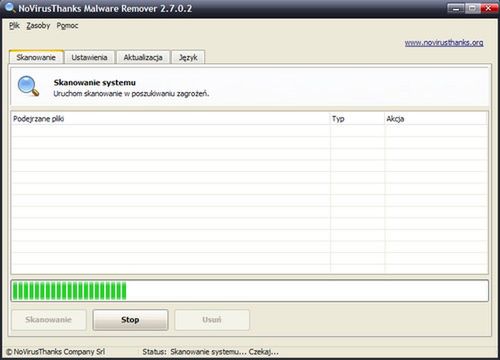Open the Język tab
This screenshot has height=360, width=500.
click(x=188, y=57)
